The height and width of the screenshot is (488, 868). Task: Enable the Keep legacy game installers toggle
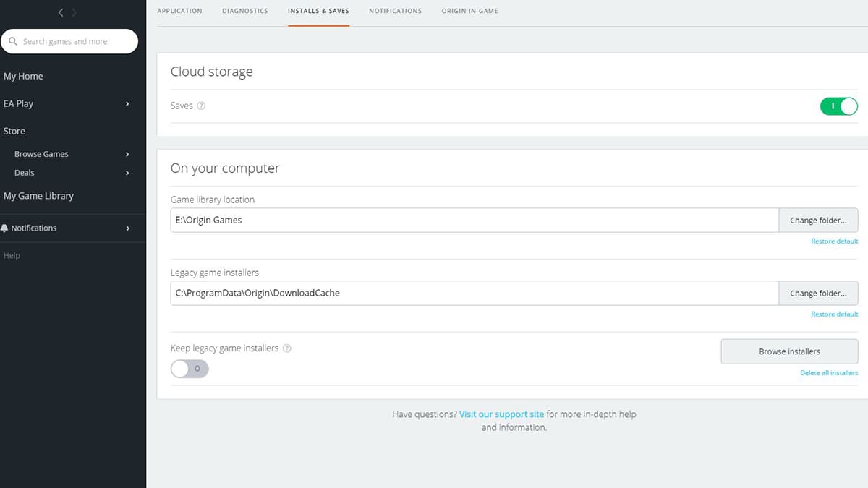click(x=190, y=369)
